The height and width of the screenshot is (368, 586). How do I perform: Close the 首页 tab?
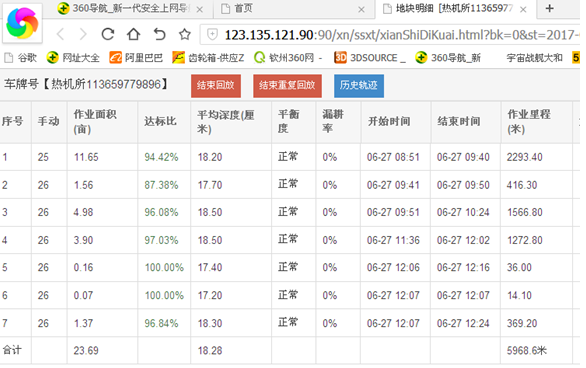pos(361,9)
